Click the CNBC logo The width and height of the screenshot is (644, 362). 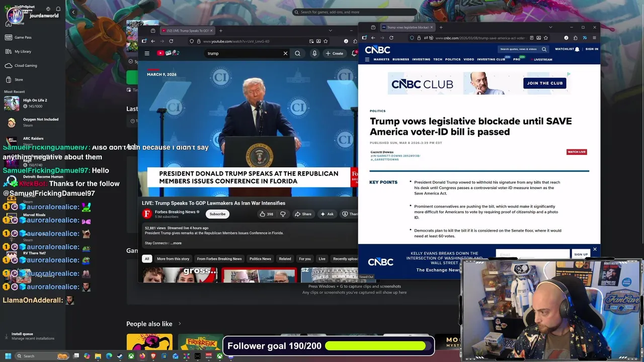(377, 50)
